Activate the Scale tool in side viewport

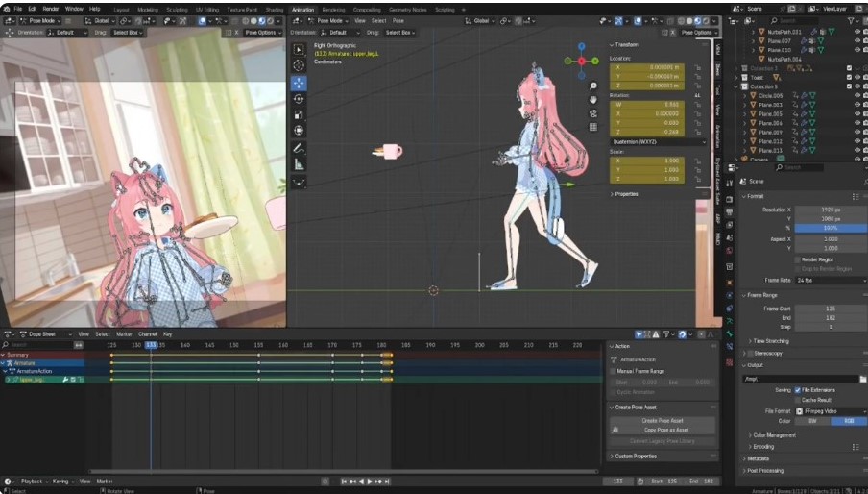pyautogui.click(x=299, y=115)
